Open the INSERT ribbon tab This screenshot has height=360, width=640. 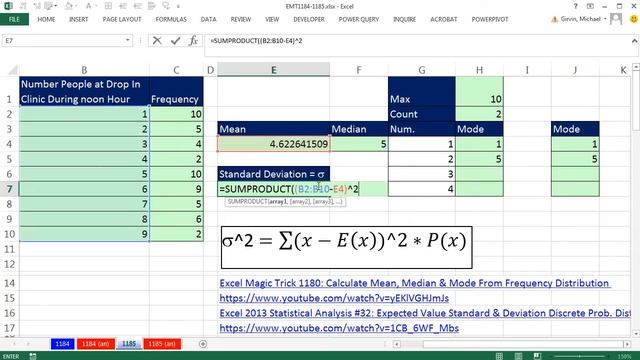[78, 19]
